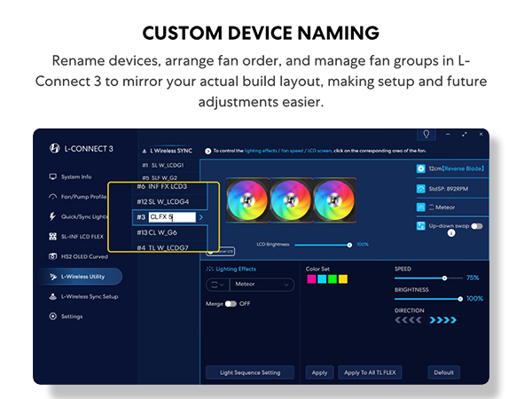Select L-Wireless Utility menu item
This screenshot has height=399, width=532.
(81, 276)
